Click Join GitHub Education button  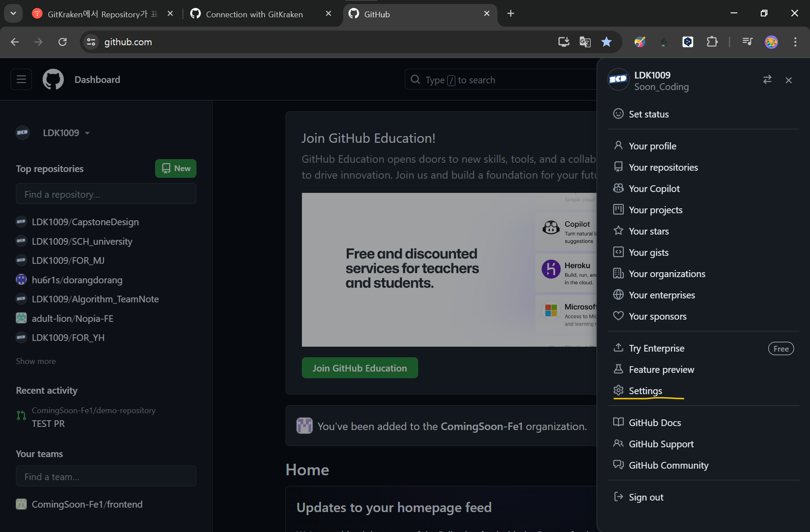[x=360, y=368]
